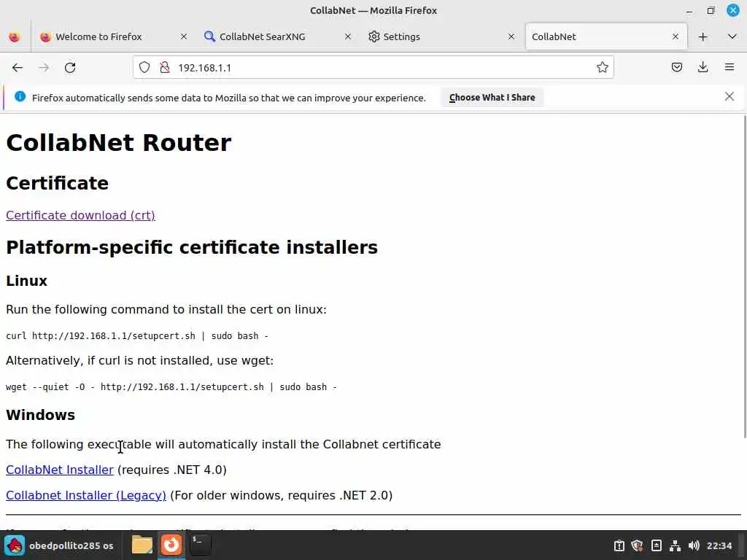Image resolution: width=747 pixels, height=560 pixels.
Task: Maximize the Firefox window
Action: (x=711, y=10)
